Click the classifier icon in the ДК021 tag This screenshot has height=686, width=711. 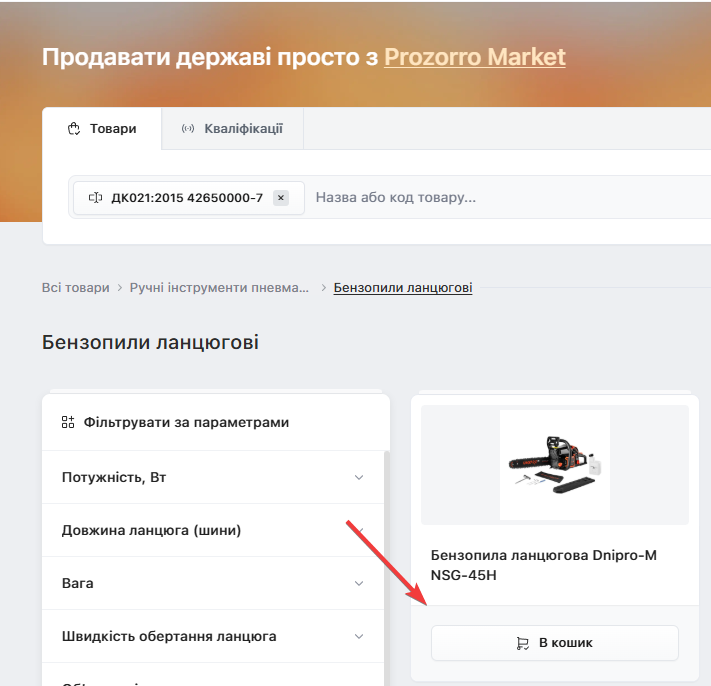click(x=95, y=198)
